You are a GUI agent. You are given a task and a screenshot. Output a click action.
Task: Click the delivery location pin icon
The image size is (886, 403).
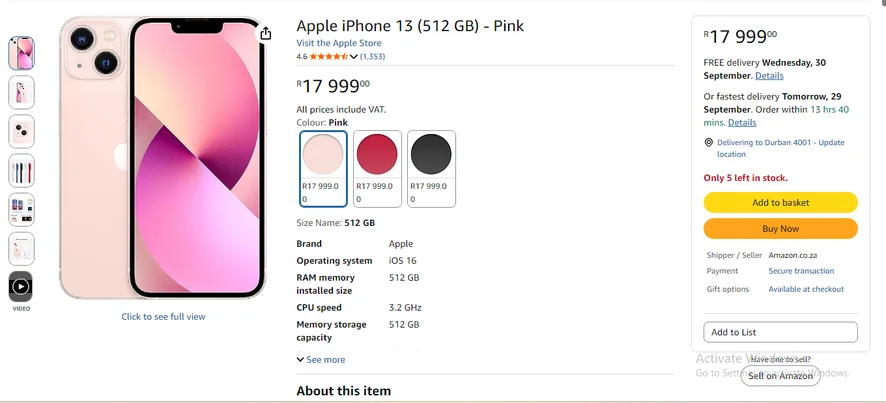(x=709, y=142)
